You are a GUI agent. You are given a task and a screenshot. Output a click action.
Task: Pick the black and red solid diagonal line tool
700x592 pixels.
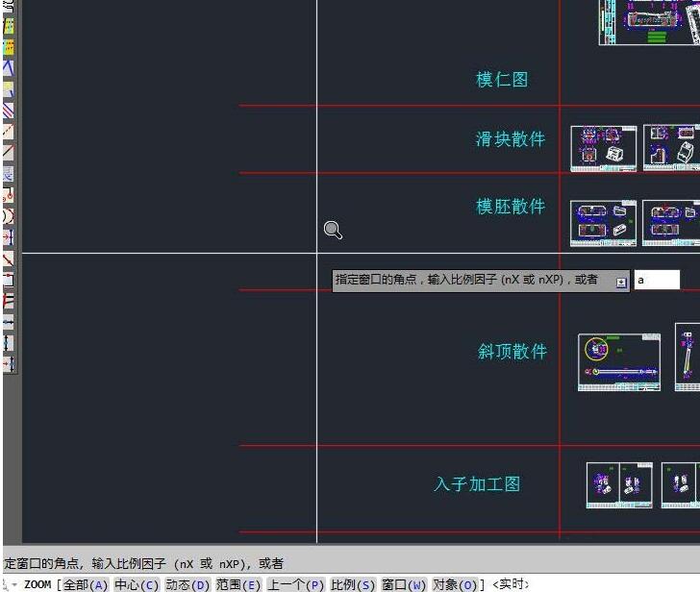point(9,153)
